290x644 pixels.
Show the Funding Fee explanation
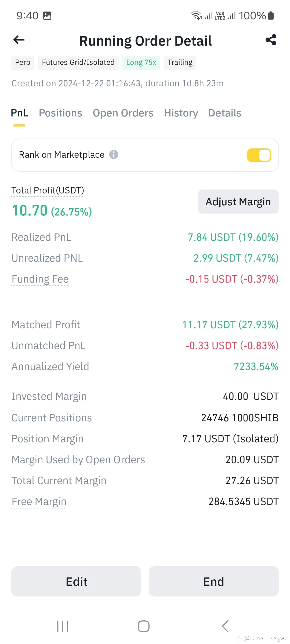tap(40, 279)
